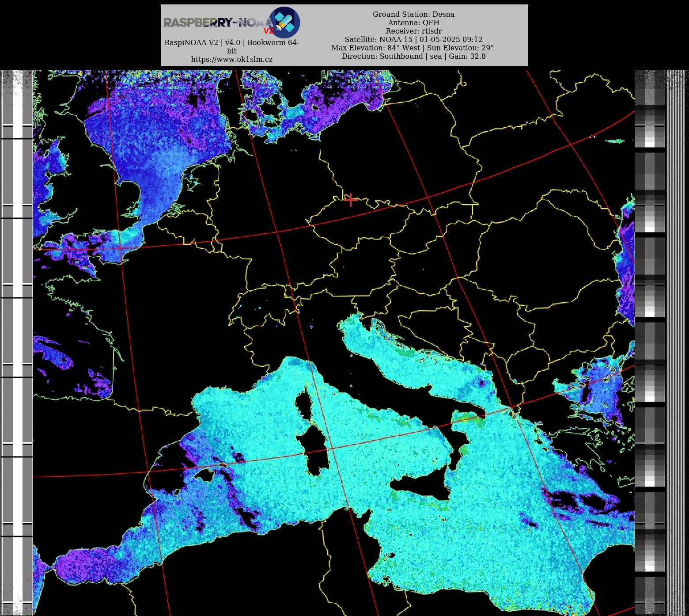
Task: Click the red ground station cross marker
Action: (x=351, y=200)
